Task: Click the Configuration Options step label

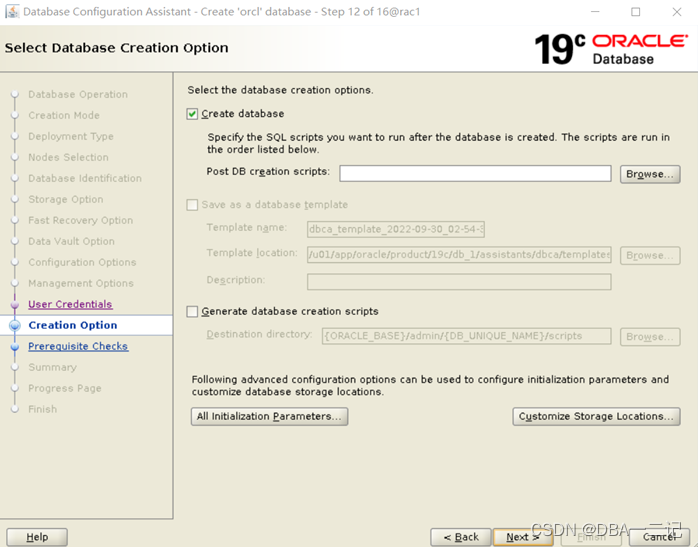Action: (x=82, y=262)
